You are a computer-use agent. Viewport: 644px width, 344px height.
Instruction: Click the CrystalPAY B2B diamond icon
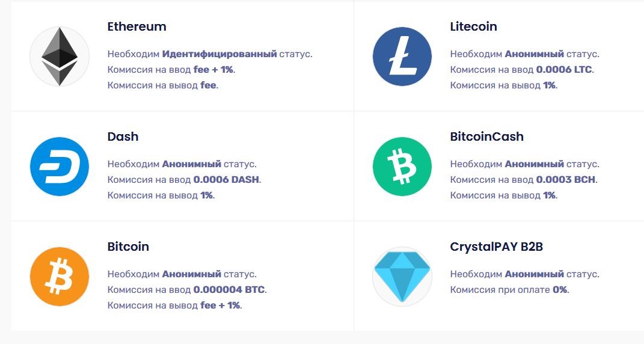[x=402, y=277]
